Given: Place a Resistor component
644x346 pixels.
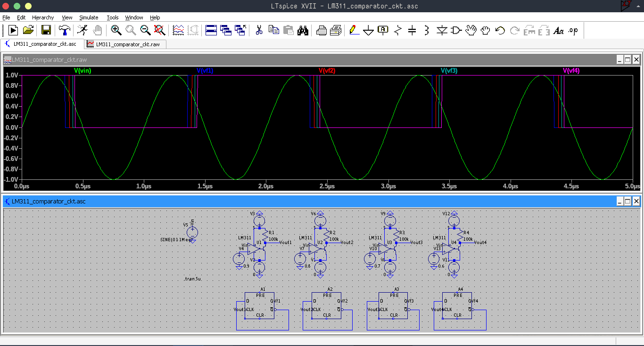Looking at the screenshot, I should tap(398, 30).
